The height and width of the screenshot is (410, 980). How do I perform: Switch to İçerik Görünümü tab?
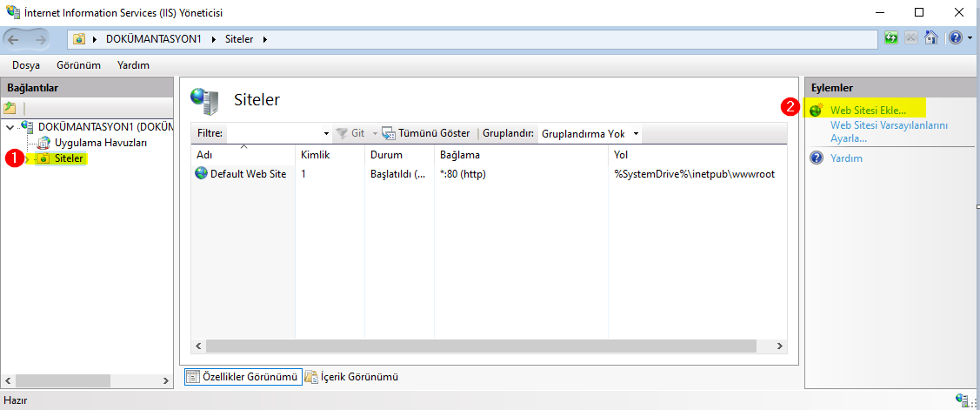(352, 377)
